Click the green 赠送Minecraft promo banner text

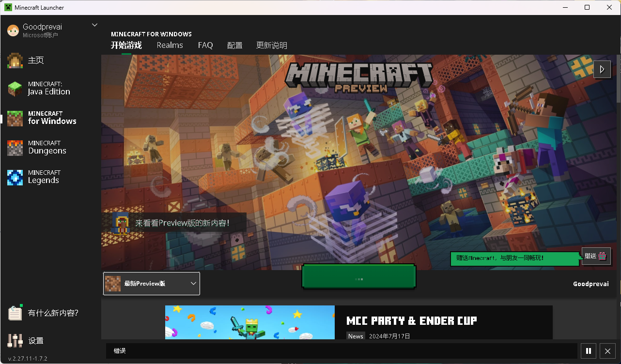click(500, 258)
